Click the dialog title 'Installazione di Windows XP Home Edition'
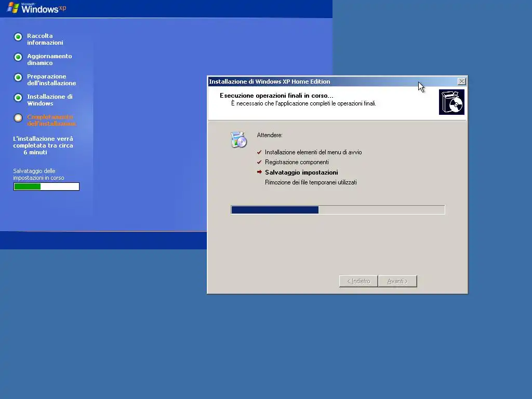The width and height of the screenshot is (532, 399). (x=270, y=82)
